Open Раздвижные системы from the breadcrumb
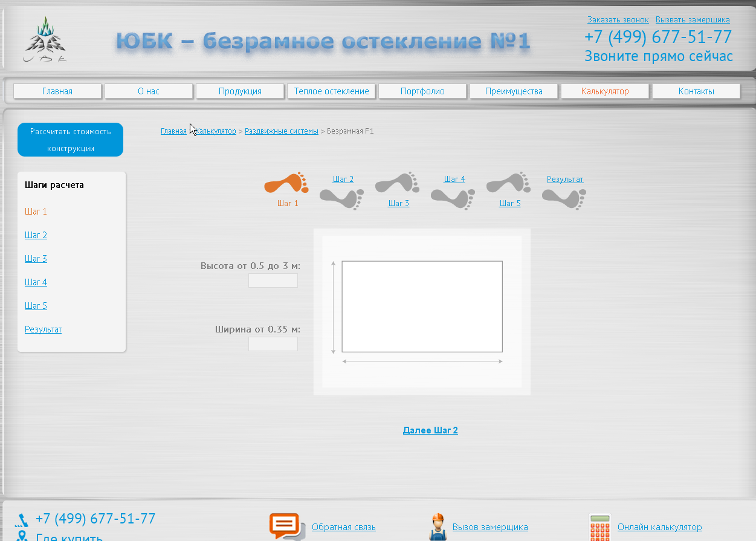This screenshot has width=756, height=541. click(x=282, y=131)
